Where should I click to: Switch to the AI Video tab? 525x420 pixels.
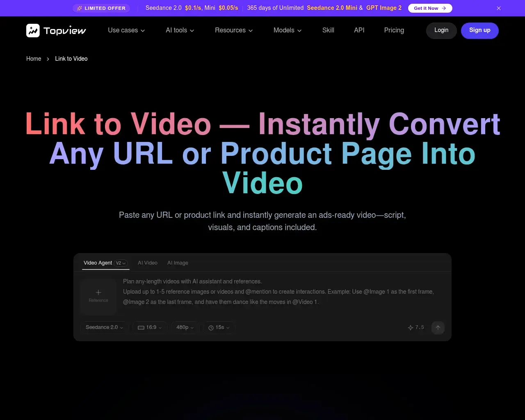coord(148,263)
